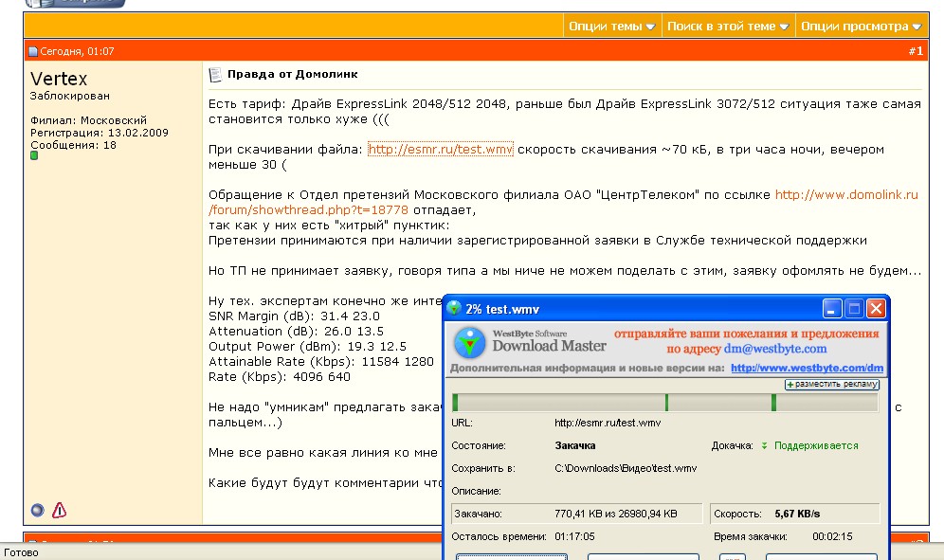
Task: Click the red report post warning icon
Action: pos(59,510)
